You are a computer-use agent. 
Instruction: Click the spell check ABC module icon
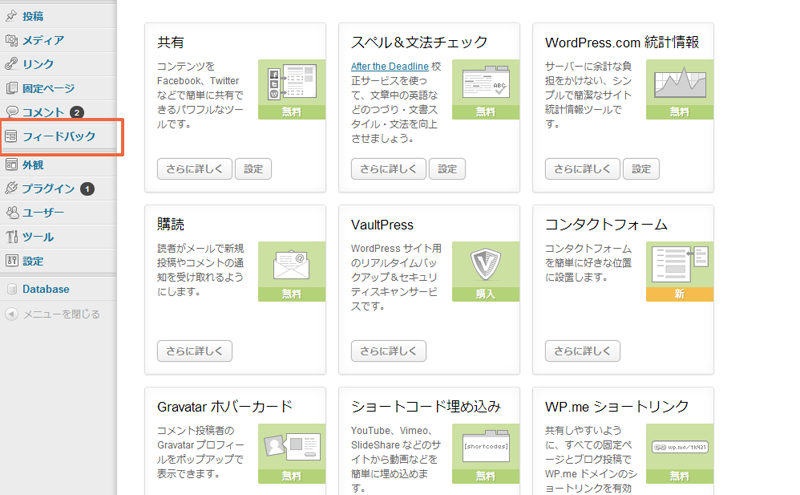click(x=486, y=82)
